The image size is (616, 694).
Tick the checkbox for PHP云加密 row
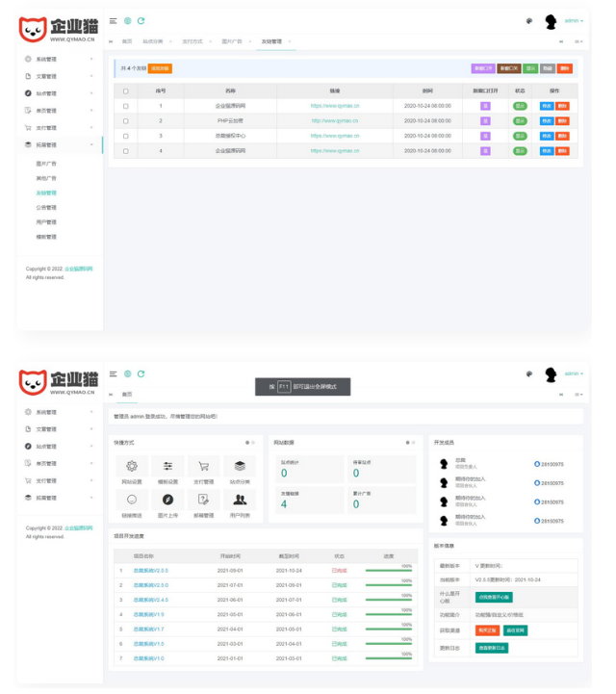(x=126, y=121)
